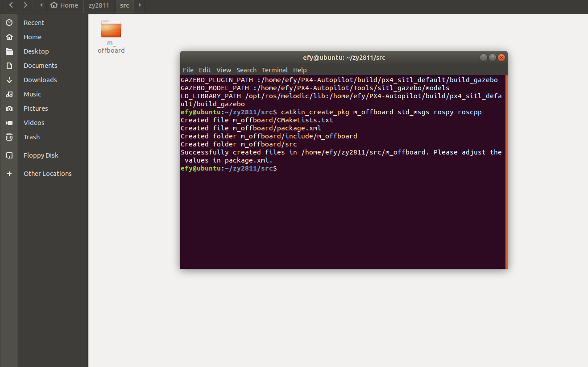Image resolution: width=588 pixels, height=367 pixels.
Task: Open the Terminal menu
Action: coord(275,70)
